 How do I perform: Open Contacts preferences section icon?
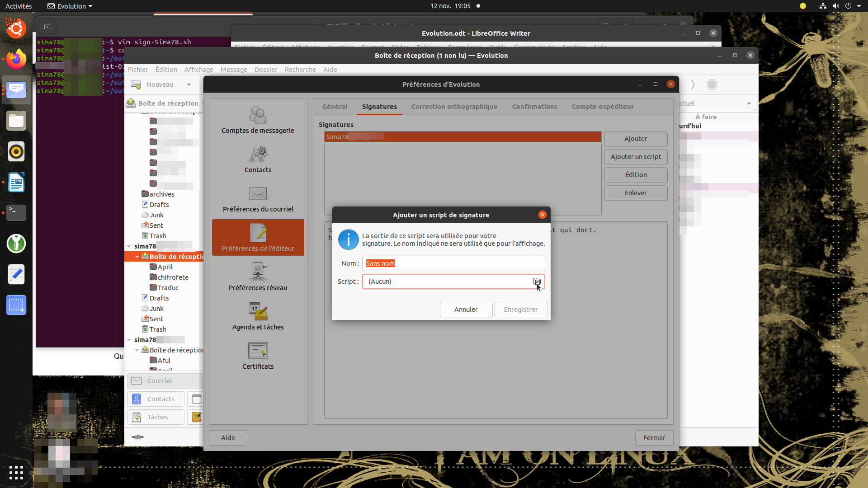pyautogui.click(x=258, y=155)
